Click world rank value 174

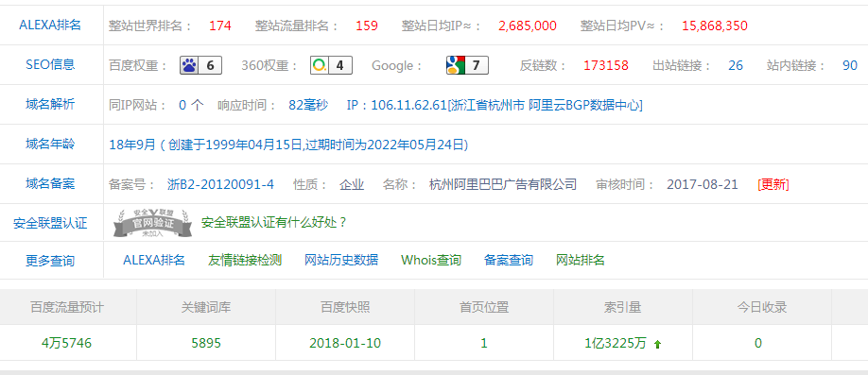click(220, 26)
